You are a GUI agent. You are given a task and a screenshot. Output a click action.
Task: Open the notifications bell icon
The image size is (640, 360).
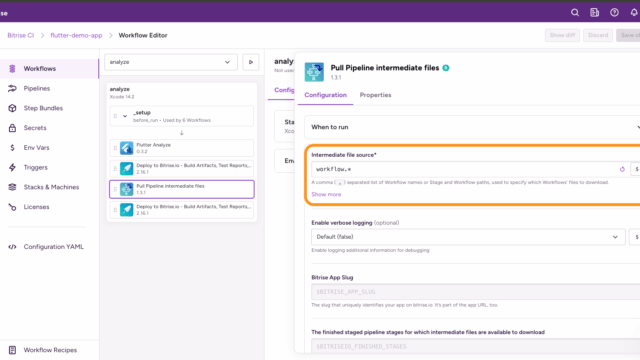634,13
